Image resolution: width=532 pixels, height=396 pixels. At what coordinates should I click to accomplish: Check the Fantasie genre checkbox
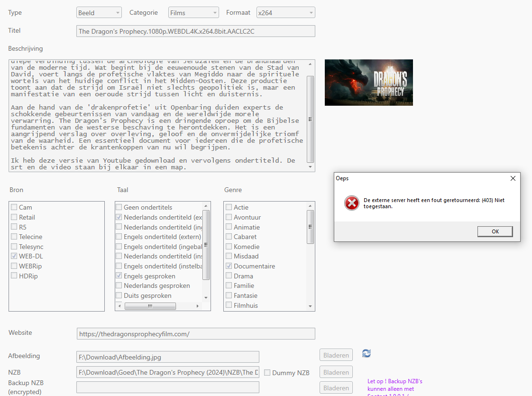229,295
